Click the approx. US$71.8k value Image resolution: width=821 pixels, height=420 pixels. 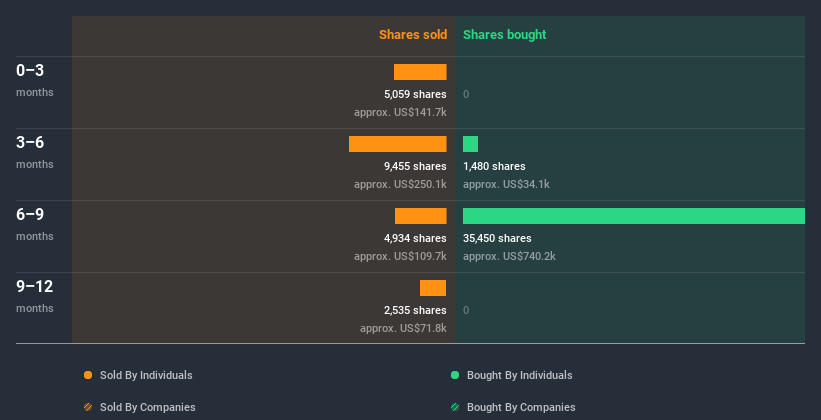tap(403, 328)
